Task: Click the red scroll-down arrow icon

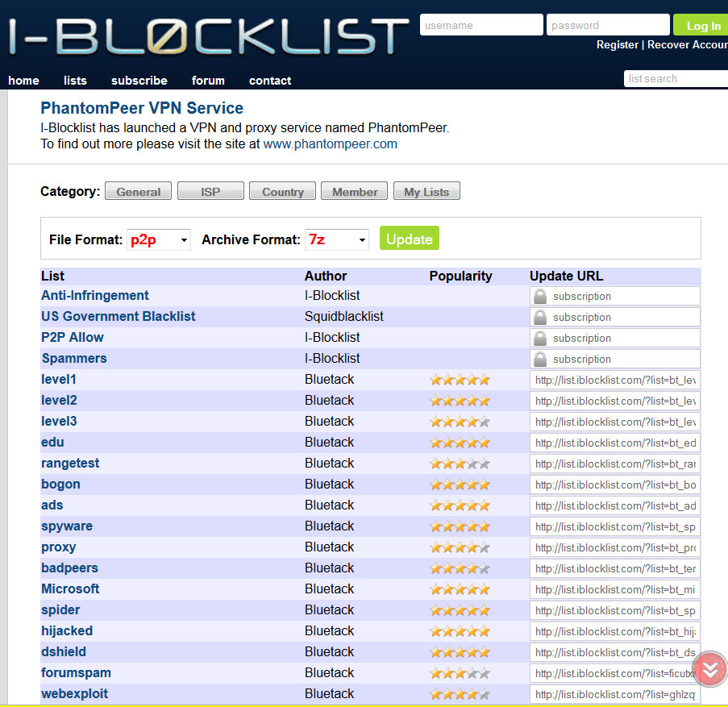Action: coord(710,669)
